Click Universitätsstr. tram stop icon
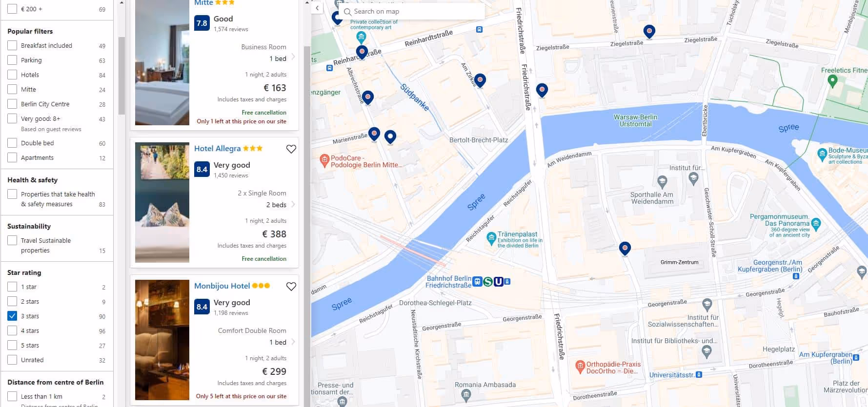Viewport: 868px width, 407px height. (699, 375)
